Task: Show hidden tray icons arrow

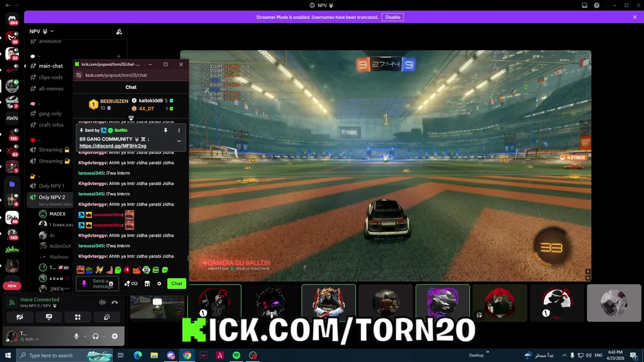Action: [564, 355]
